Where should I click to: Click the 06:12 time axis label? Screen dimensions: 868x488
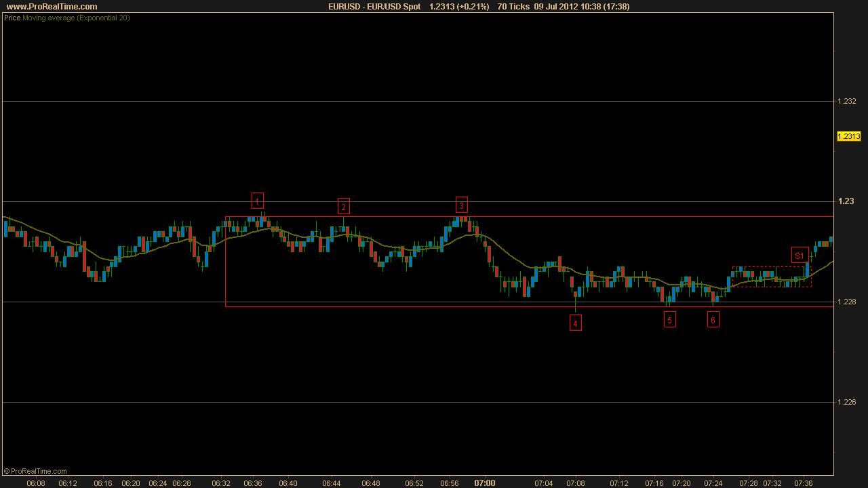pyautogui.click(x=68, y=483)
